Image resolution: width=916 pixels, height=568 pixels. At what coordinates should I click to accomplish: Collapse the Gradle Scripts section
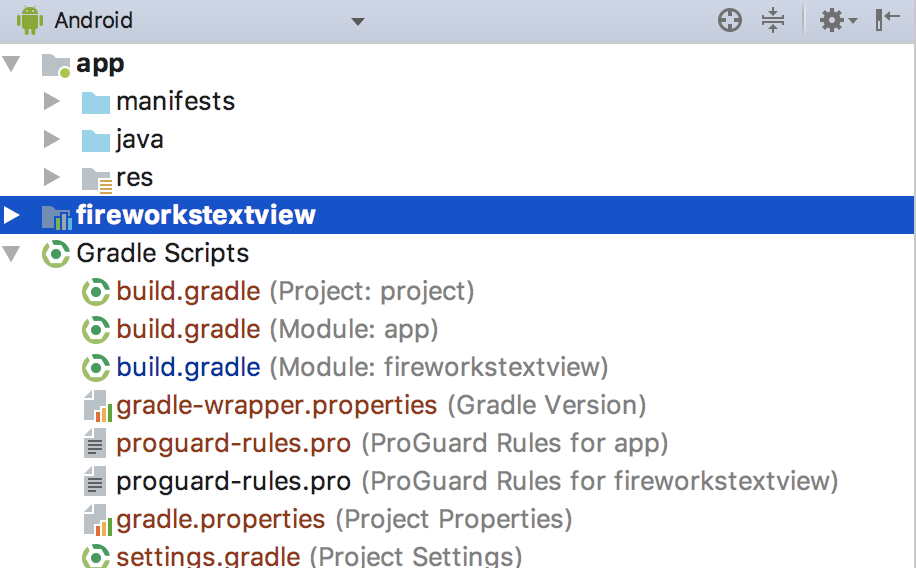click(x=12, y=254)
